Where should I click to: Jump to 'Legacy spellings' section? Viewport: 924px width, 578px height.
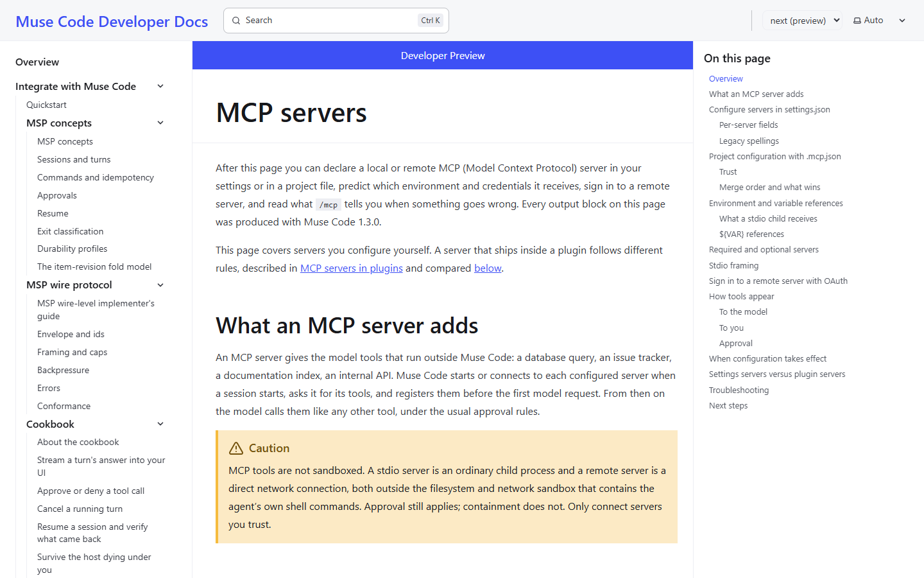(749, 141)
